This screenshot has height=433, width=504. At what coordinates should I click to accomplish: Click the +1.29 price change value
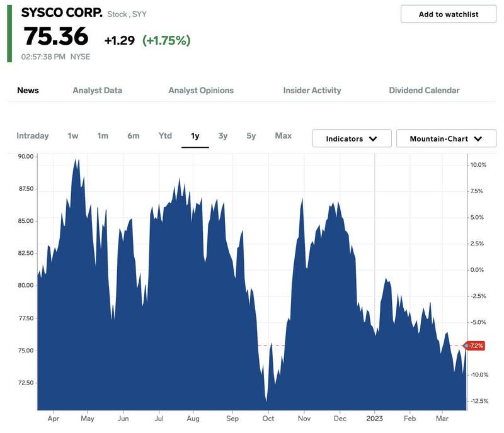coord(119,40)
